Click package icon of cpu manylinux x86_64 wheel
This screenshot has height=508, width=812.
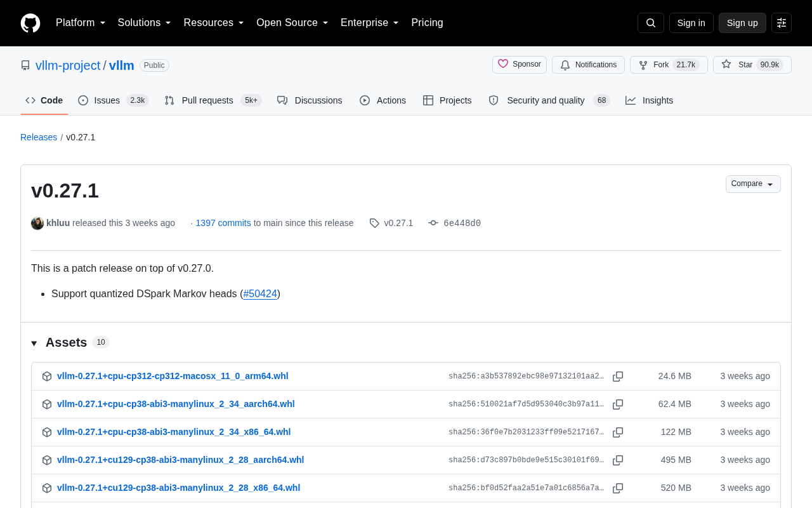click(47, 432)
